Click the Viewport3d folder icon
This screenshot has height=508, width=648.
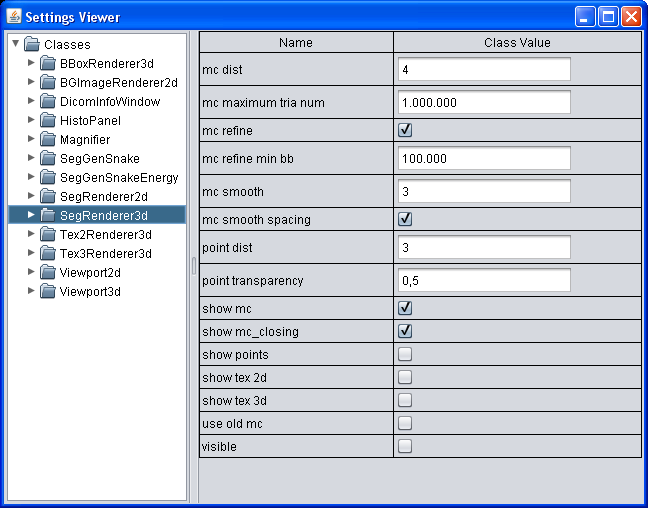point(48,291)
